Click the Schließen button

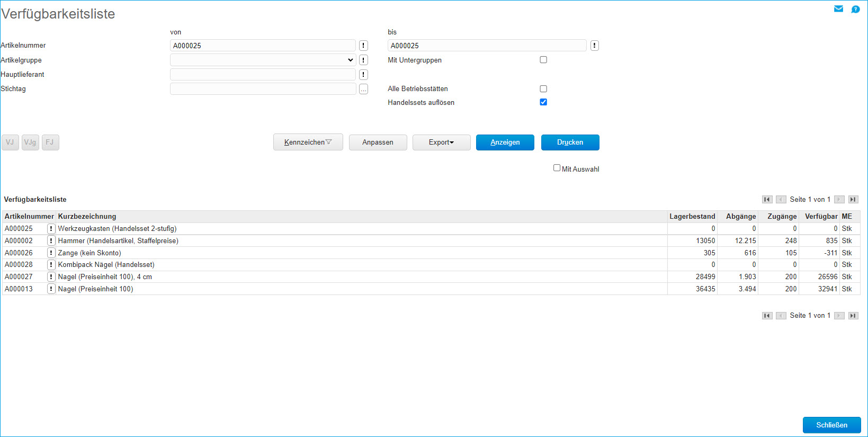click(831, 425)
